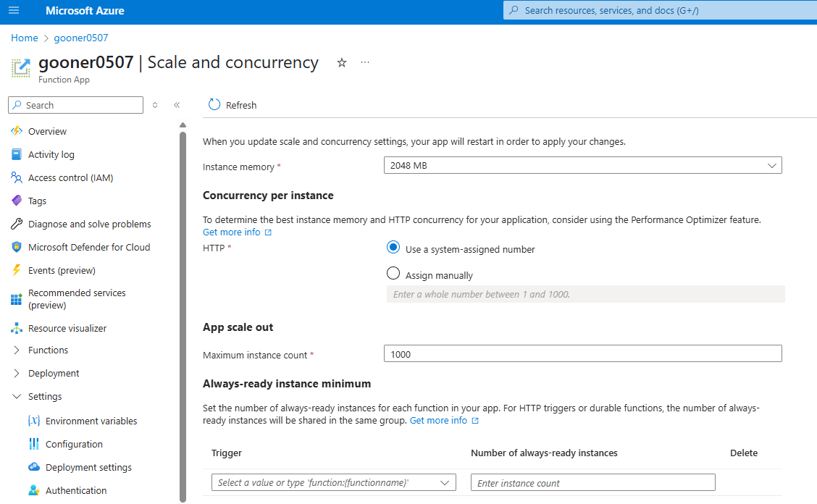Image resolution: width=817 pixels, height=504 pixels.
Task: Click gooner0507 breadcrumb link
Action: pyautogui.click(x=81, y=38)
